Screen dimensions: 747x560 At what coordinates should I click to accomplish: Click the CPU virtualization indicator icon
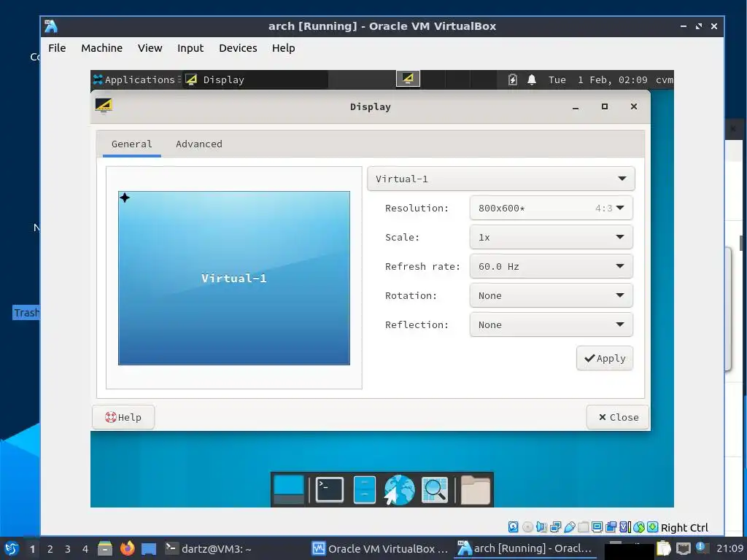pos(625,526)
